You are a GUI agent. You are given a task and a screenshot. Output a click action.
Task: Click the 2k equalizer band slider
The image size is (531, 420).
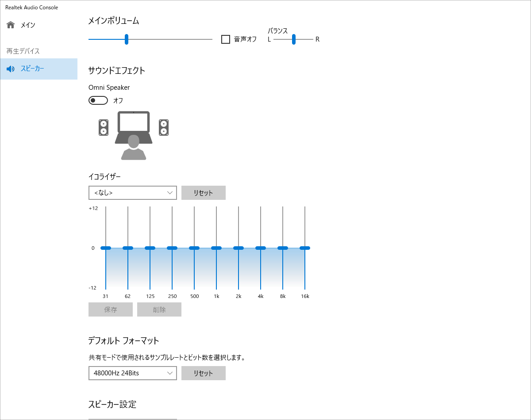tap(239, 248)
